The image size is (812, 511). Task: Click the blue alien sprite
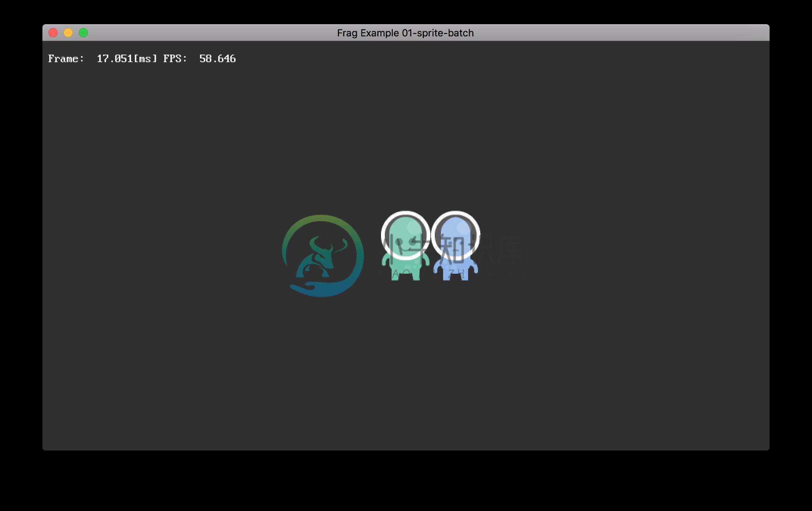(x=456, y=246)
